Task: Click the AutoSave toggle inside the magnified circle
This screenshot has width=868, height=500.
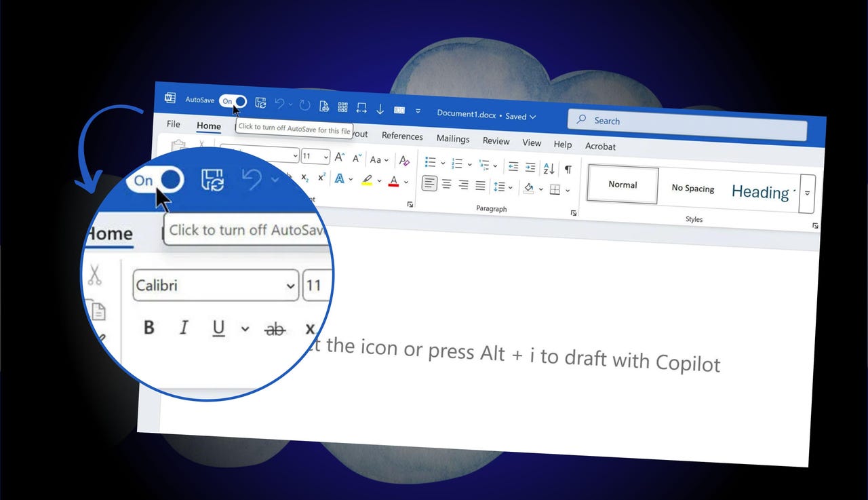Action: click(x=155, y=180)
